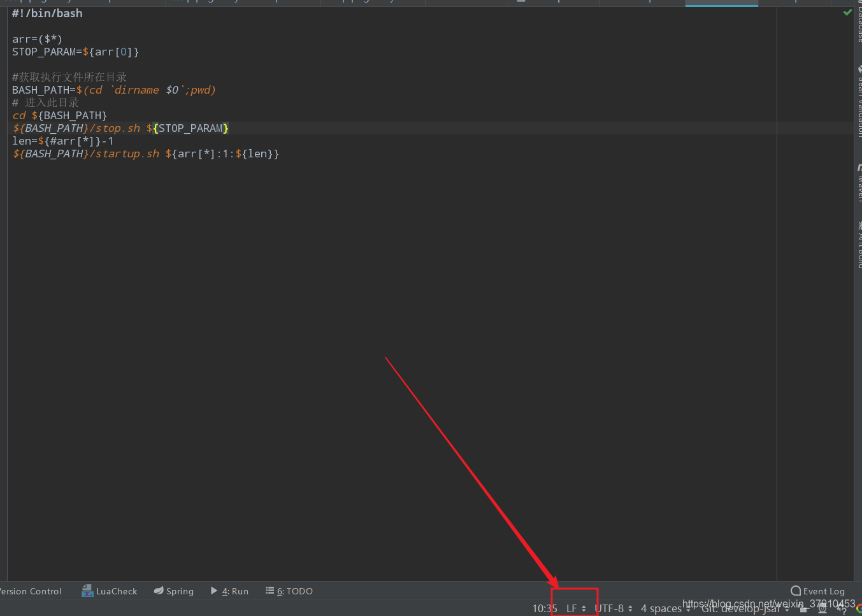
Task: Click the 10:35 cursor position indicator
Action: (545, 608)
